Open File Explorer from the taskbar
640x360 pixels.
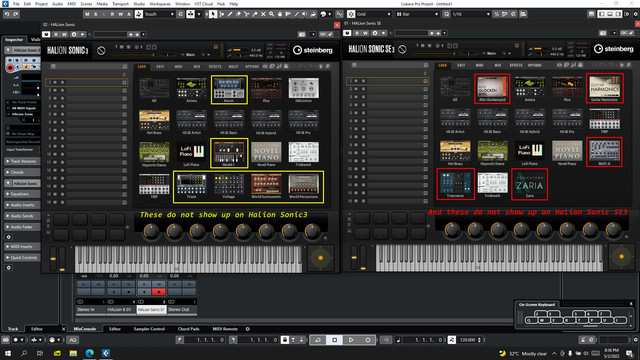73,353
